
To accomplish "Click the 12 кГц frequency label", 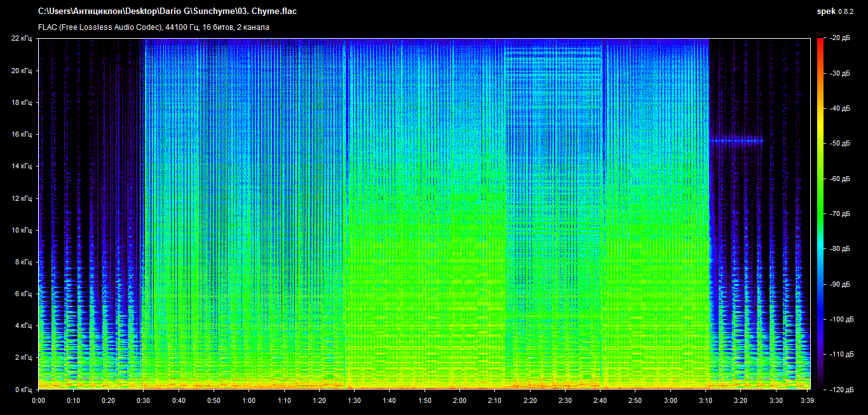I will [23, 198].
